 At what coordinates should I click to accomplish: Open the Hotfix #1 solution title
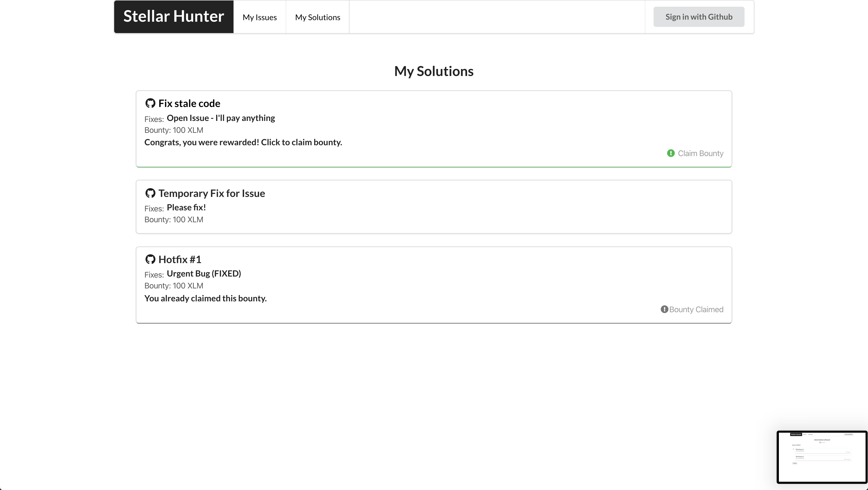180,259
